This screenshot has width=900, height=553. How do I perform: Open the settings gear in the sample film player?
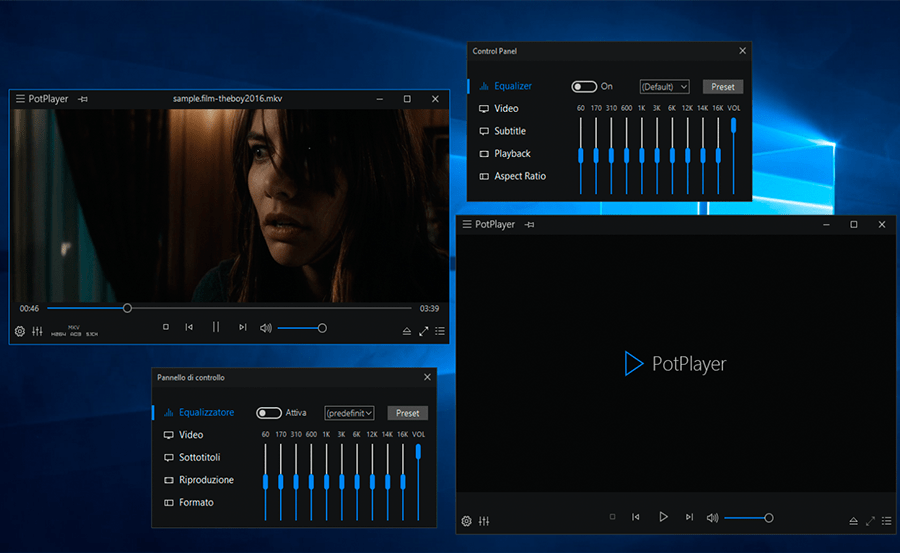coord(20,331)
